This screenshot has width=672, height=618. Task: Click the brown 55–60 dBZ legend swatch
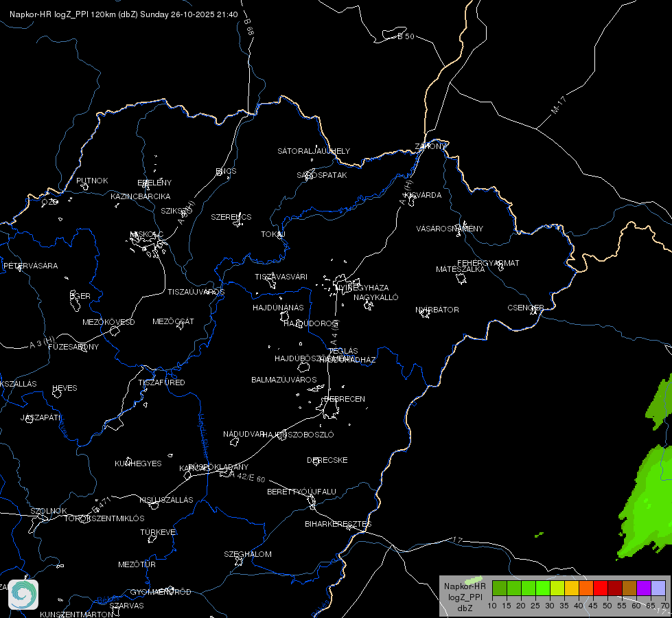click(x=629, y=588)
